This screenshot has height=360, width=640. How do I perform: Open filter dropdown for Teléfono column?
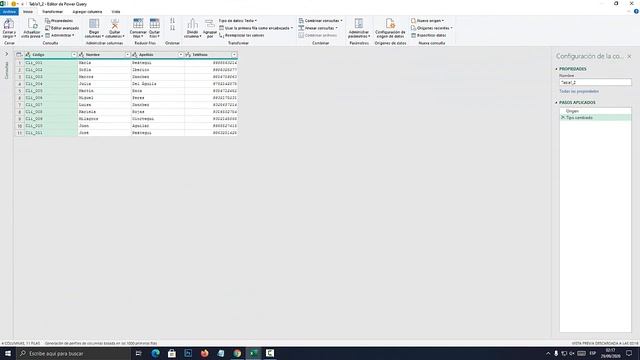234,55
